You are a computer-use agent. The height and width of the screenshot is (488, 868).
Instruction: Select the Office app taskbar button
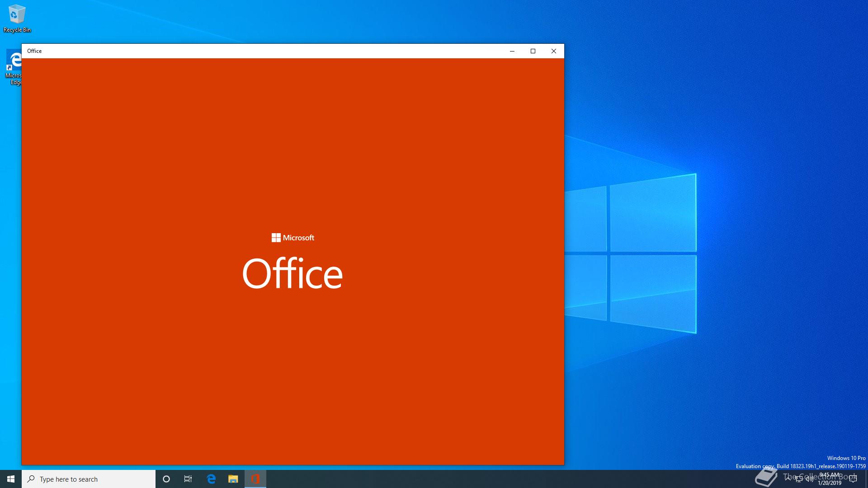click(255, 479)
